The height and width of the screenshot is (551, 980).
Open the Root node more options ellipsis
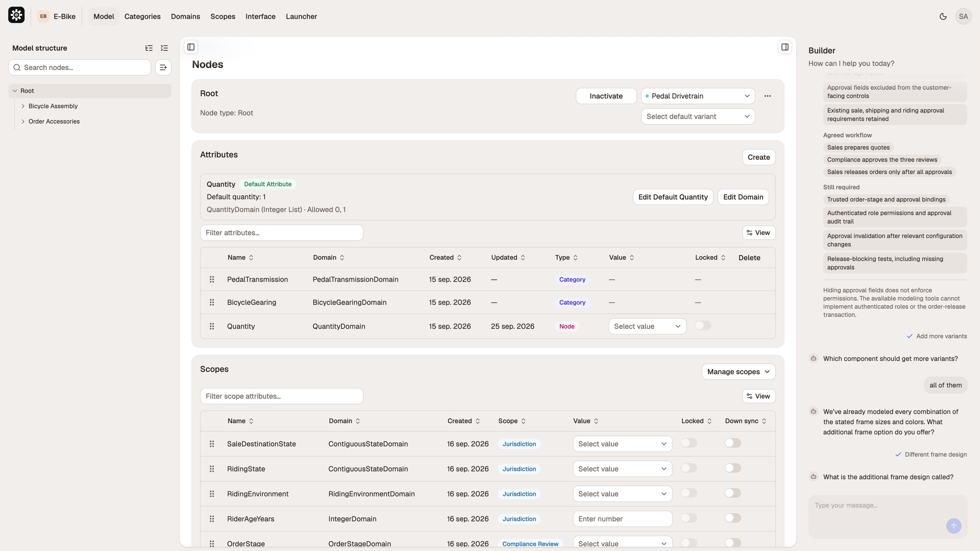(x=768, y=96)
